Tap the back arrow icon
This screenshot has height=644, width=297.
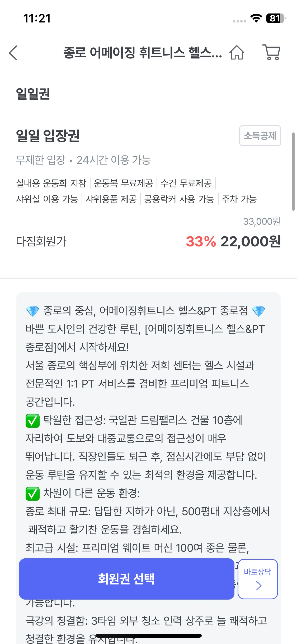click(x=13, y=53)
